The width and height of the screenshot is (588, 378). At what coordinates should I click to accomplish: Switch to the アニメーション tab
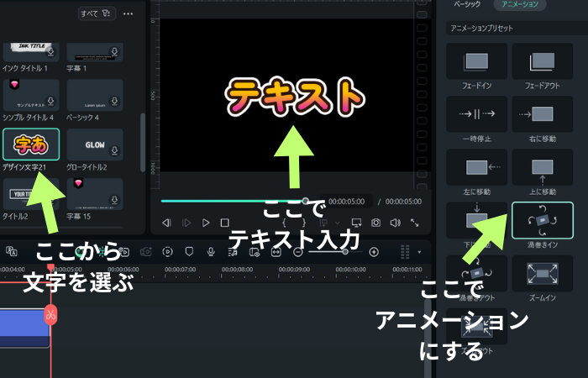[520, 4]
